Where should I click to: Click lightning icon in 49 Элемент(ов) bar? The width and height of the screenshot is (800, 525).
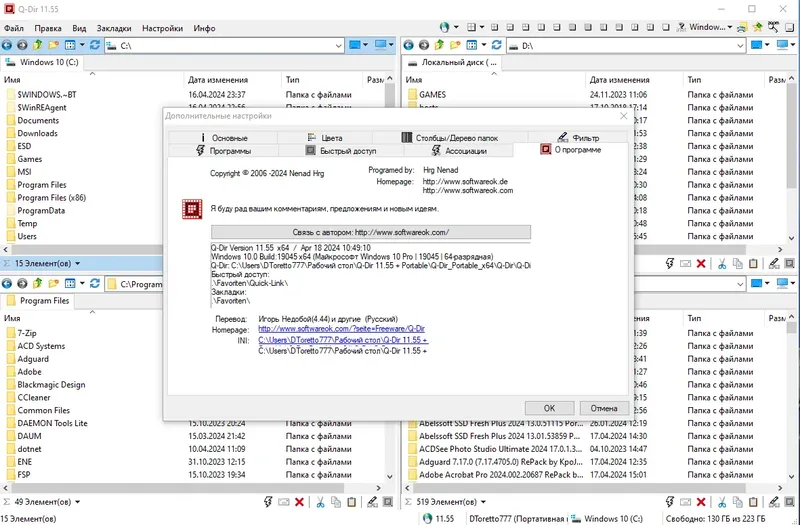(268, 502)
